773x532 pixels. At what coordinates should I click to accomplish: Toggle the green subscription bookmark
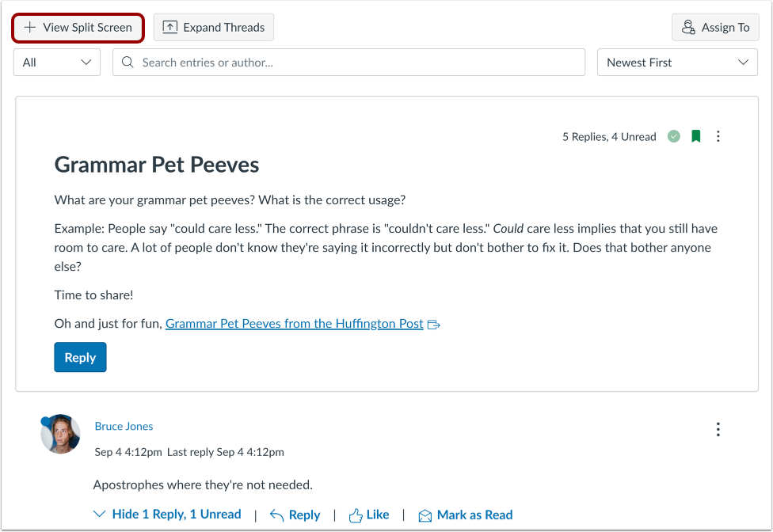coord(695,136)
